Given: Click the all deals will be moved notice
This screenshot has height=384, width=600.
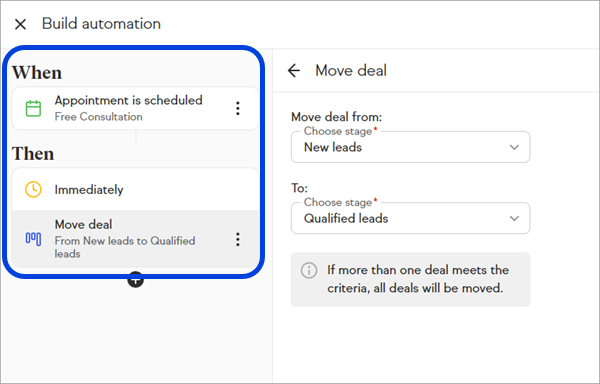Looking at the screenshot, I should (x=410, y=279).
